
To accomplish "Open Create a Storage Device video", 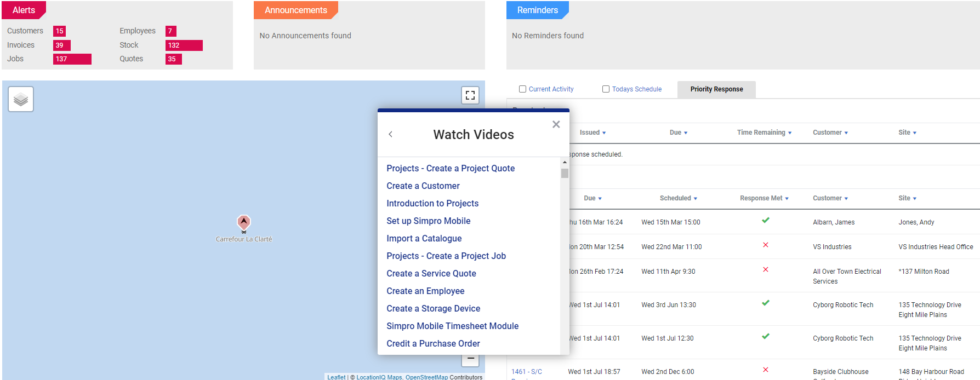I will pyautogui.click(x=434, y=308).
